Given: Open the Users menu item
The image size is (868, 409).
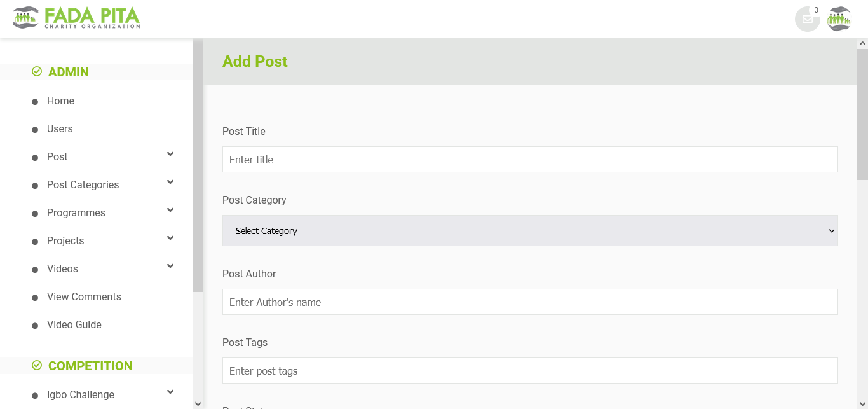Looking at the screenshot, I should (x=60, y=129).
